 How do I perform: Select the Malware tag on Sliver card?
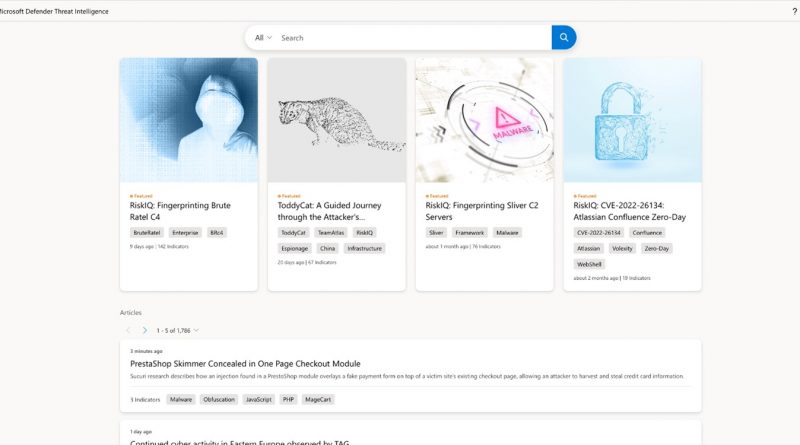[507, 233]
